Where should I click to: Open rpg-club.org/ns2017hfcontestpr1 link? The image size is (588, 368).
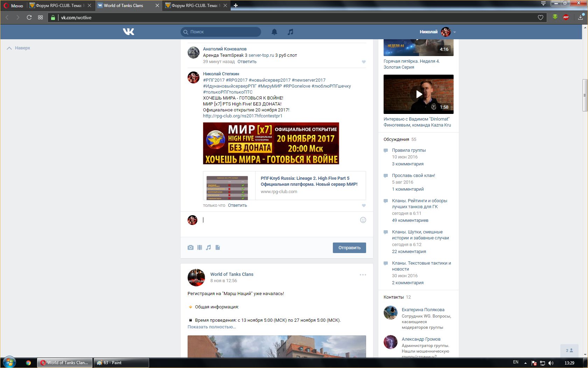click(x=243, y=116)
